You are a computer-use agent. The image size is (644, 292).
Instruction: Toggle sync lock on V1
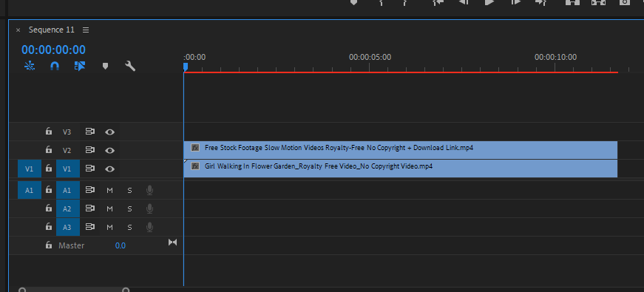tap(90, 169)
